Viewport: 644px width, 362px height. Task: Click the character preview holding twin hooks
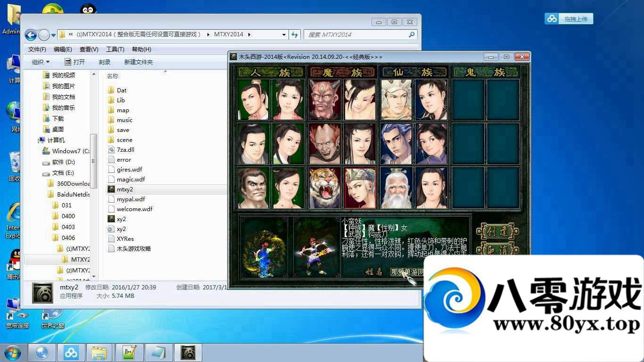point(316,247)
